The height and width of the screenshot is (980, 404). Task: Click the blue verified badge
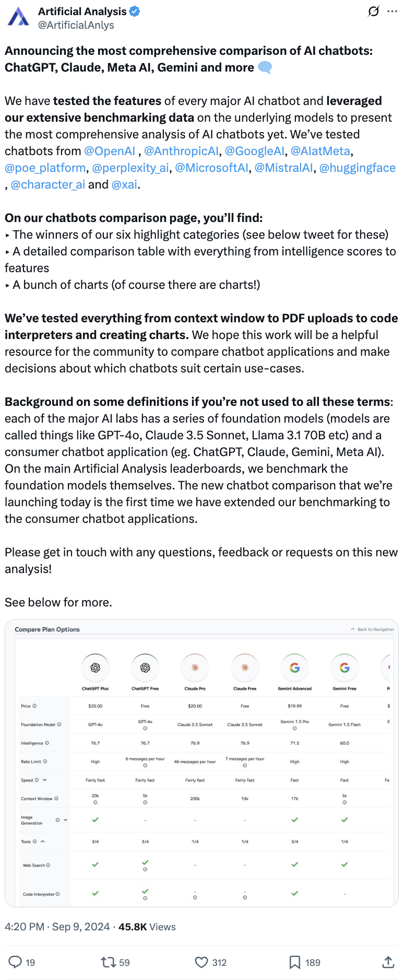coord(135,11)
